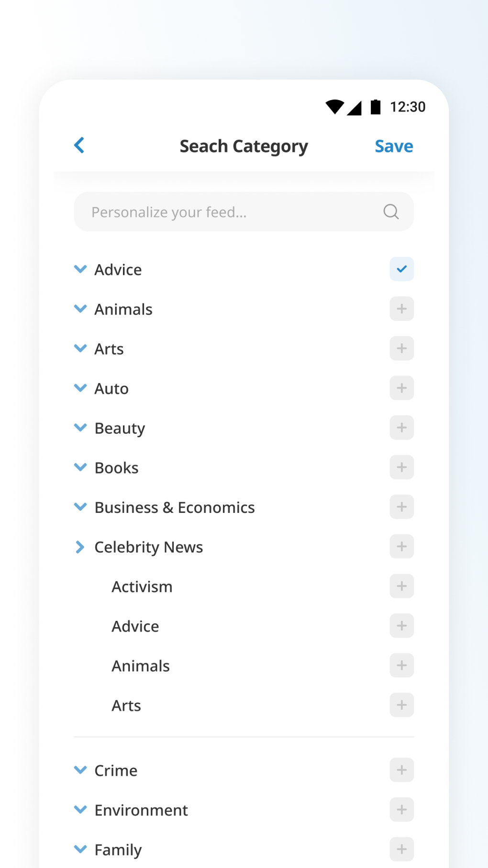Expand the Arts category chevron

tap(80, 349)
